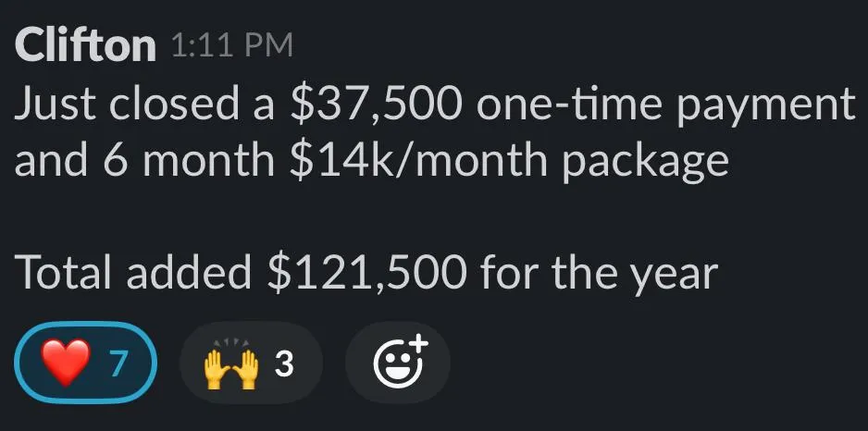Image resolution: width=868 pixels, height=431 pixels.
Task: Click the word "package" in the message
Action: point(646,164)
